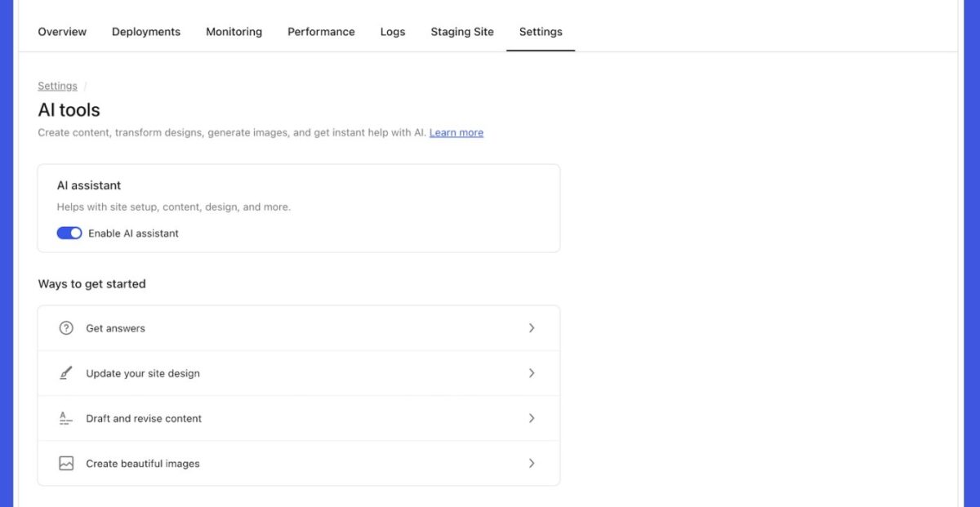Image resolution: width=980 pixels, height=507 pixels.
Task: Click the arrow beside Create beautiful images
Action: click(x=532, y=463)
